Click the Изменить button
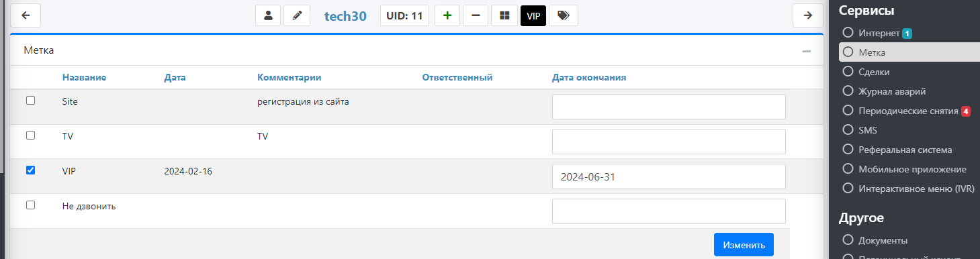The width and height of the screenshot is (980, 259). (744, 245)
